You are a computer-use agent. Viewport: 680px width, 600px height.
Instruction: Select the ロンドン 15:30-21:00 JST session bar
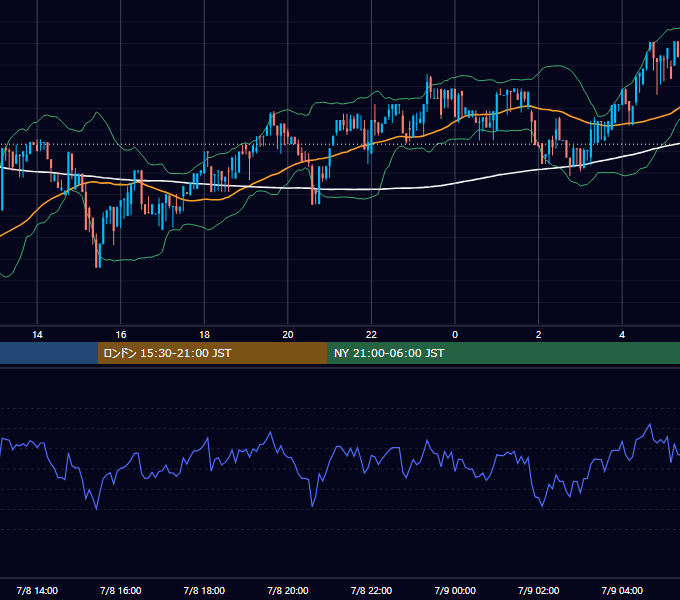click(x=212, y=353)
